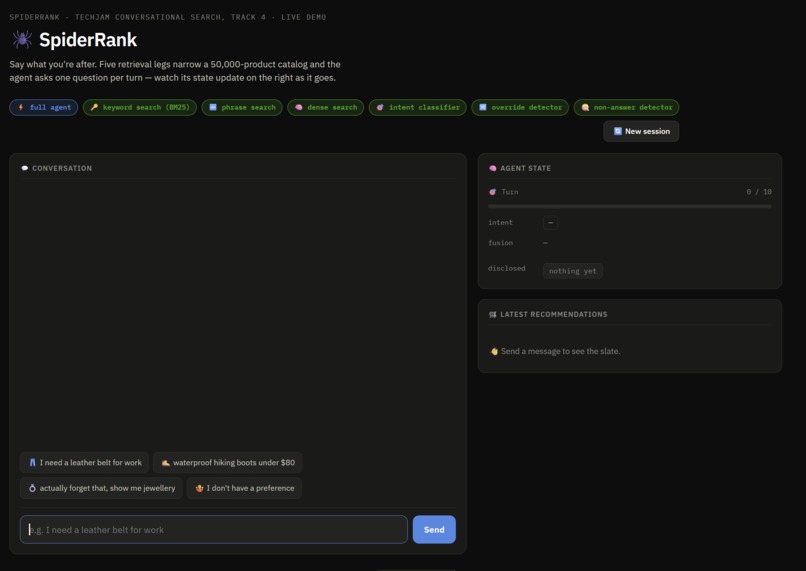The width and height of the screenshot is (806, 571).
Task: Select the non-answer detector chip
Action: (x=626, y=107)
